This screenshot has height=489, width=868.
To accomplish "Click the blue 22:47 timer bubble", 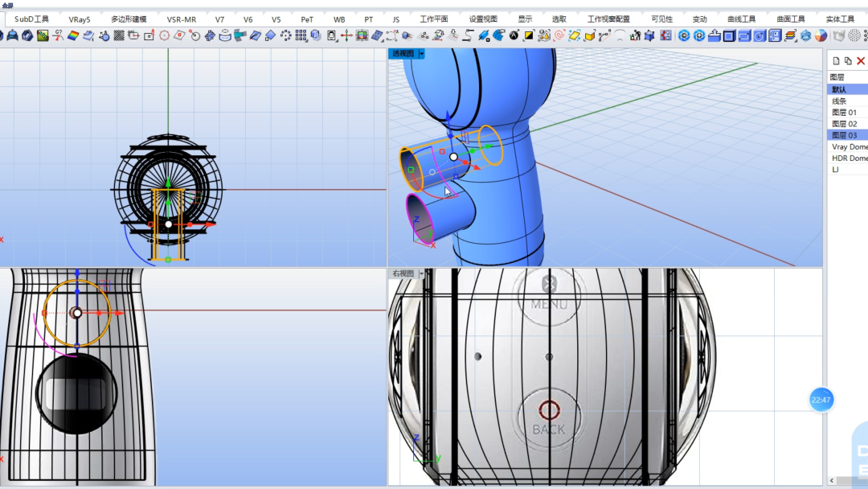I will click(821, 400).
